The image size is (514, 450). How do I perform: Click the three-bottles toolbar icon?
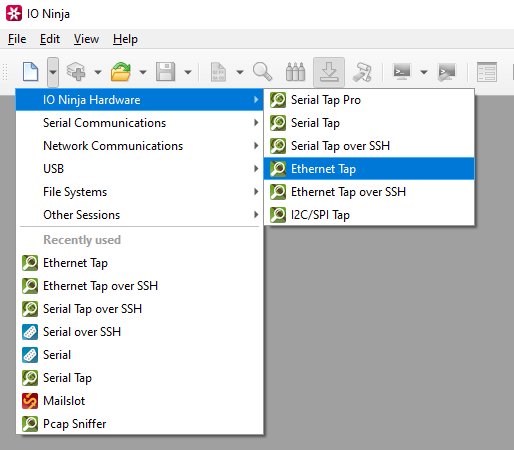coord(295,72)
